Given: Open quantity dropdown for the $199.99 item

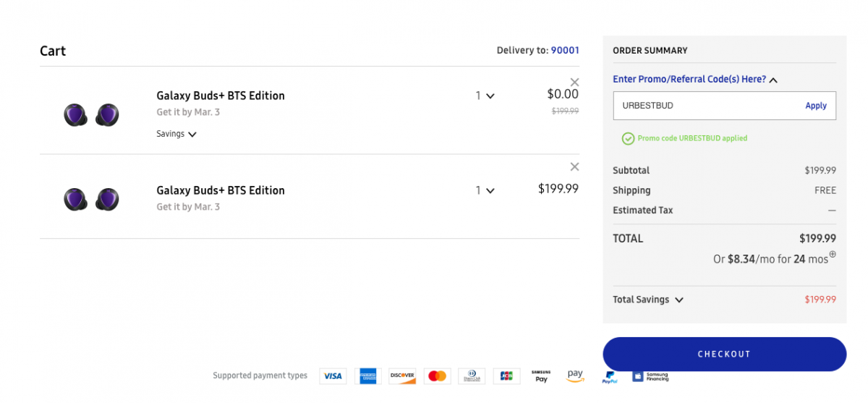Looking at the screenshot, I should (x=485, y=190).
